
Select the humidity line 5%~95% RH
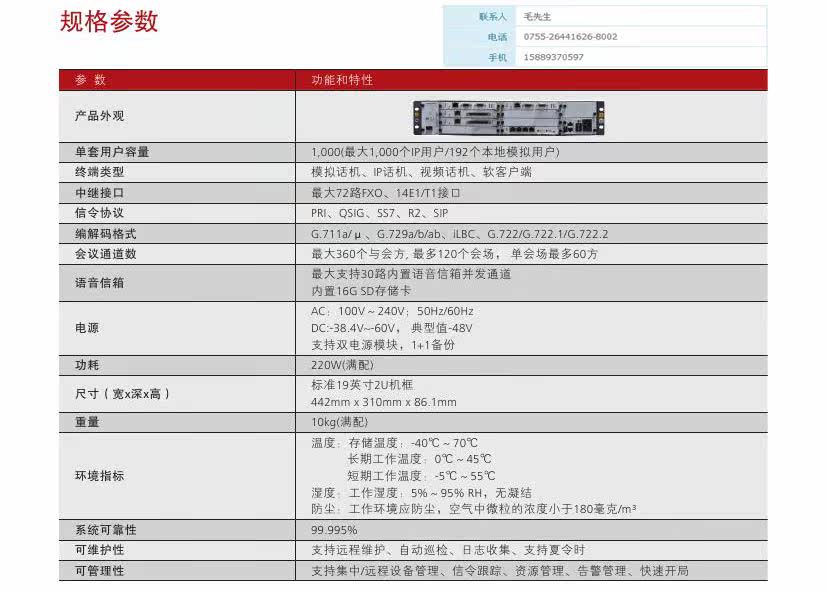point(421,493)
